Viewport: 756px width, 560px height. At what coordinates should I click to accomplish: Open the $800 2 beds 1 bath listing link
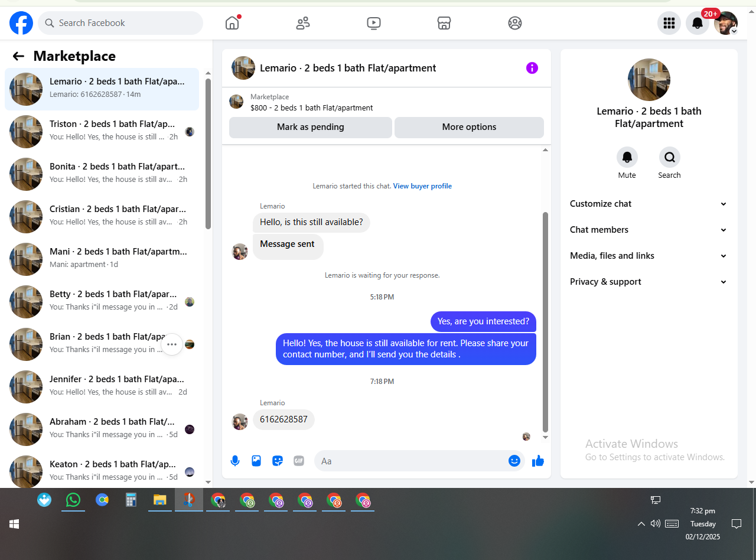click(x=312, y=108)
